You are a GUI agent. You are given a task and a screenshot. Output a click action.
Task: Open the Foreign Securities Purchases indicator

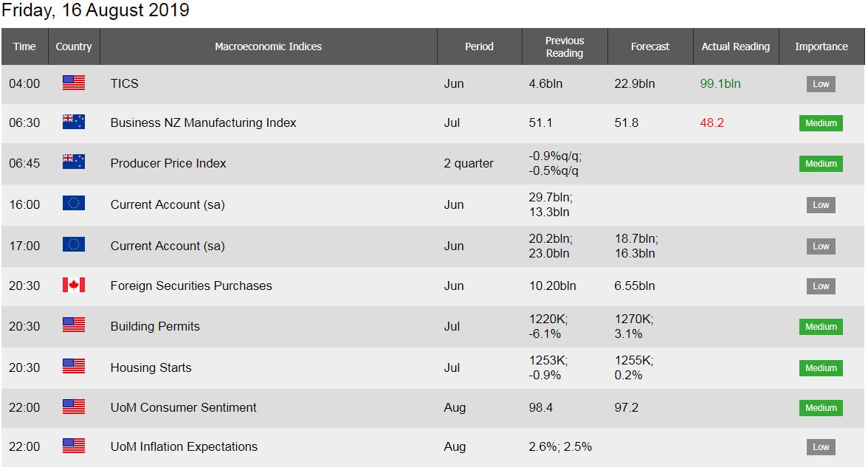pos(191,286)
